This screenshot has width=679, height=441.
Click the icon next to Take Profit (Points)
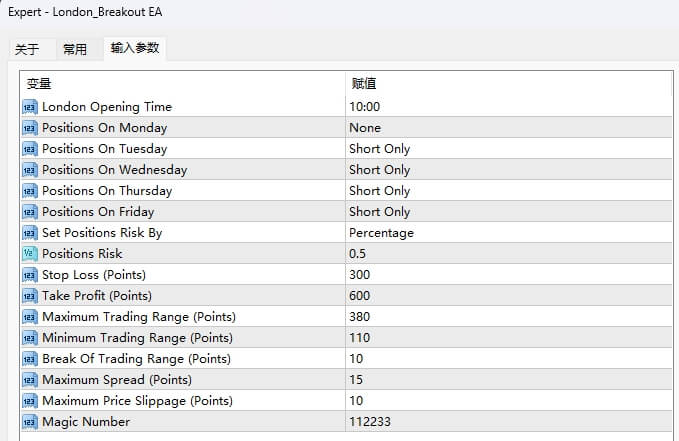(29, 296)
